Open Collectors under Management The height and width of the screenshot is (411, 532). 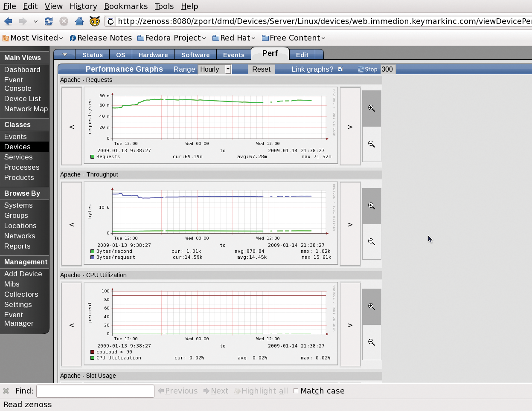[x=21, y=294]
